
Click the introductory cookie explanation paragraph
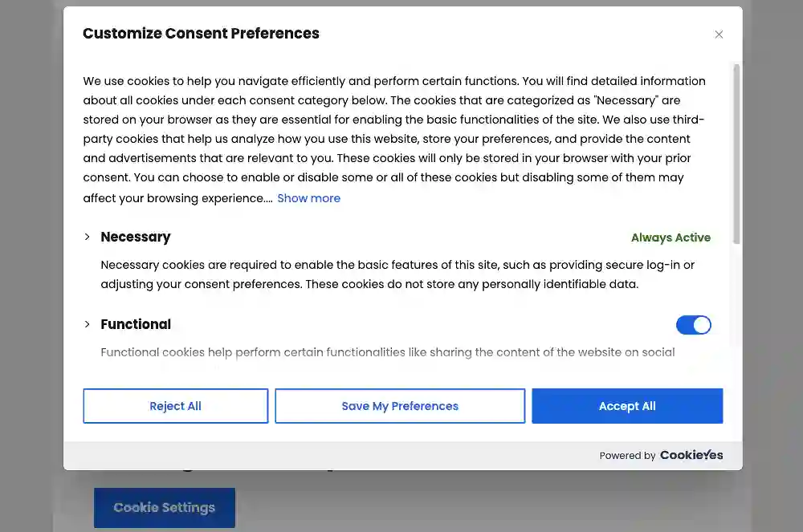pos(393,139)
